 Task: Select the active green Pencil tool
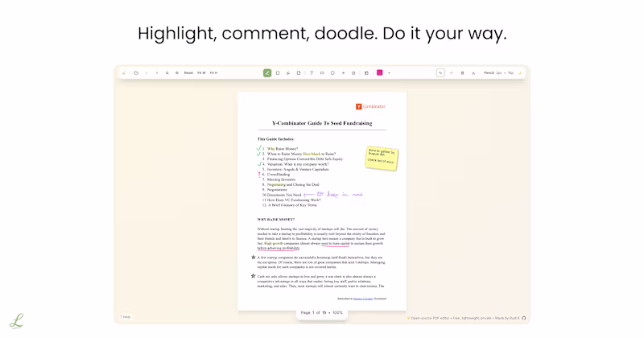tap(267, 72)
